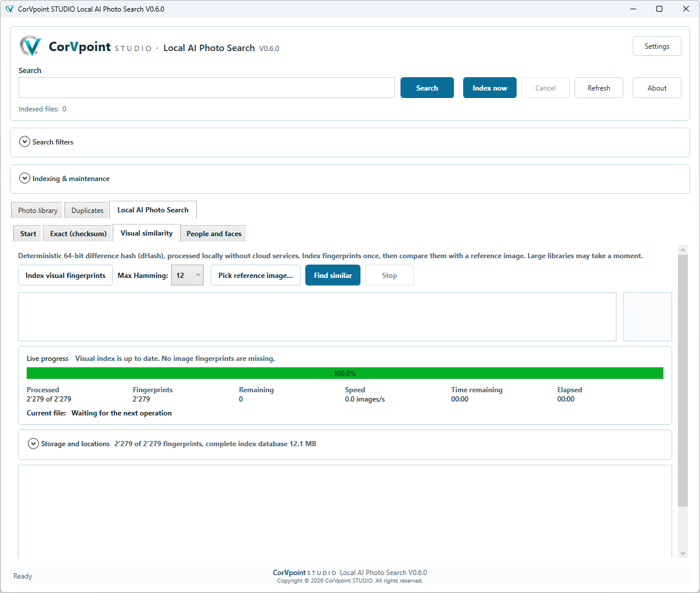Expand Storage and locations panel
Image resolution: width=700 pixels, height=593 pixels.
tap(34, 443)
